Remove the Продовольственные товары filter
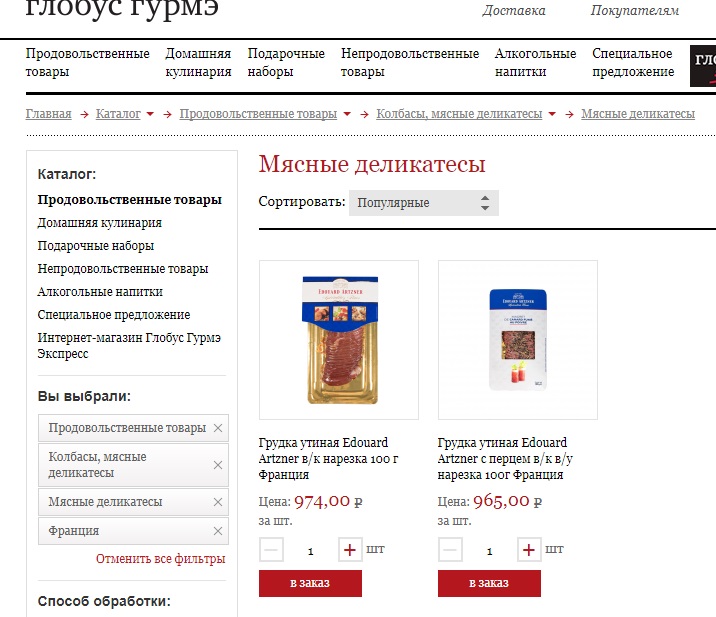Screen dimensions: 716x617 pos(218,428)
